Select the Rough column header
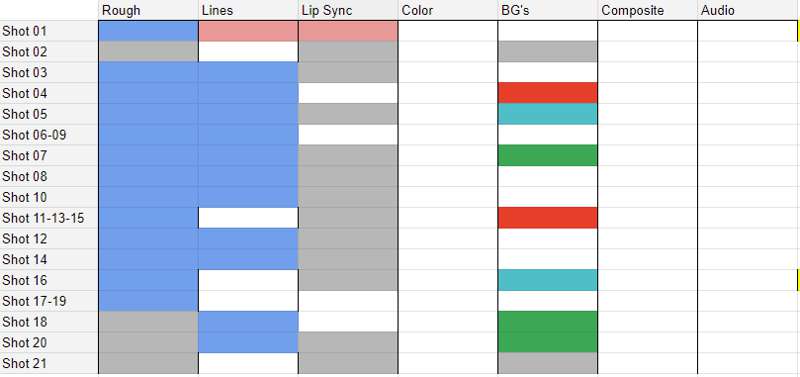800x377 pixels. 148,10
